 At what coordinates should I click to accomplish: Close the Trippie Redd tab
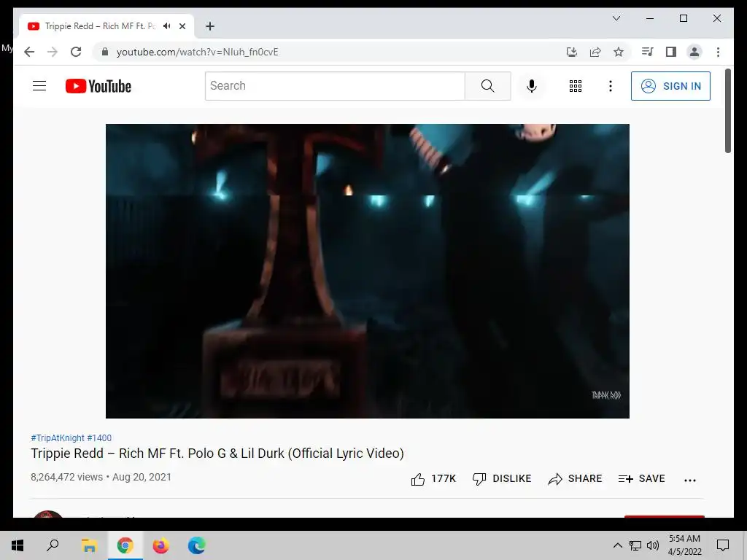pyautogui.click(x=182, y=26)
